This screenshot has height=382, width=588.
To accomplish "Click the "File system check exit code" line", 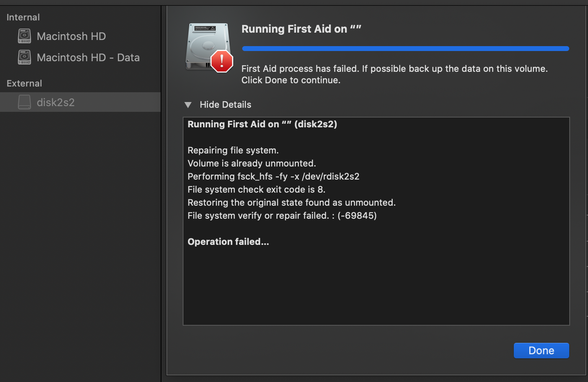I will (x=256, y=189).
